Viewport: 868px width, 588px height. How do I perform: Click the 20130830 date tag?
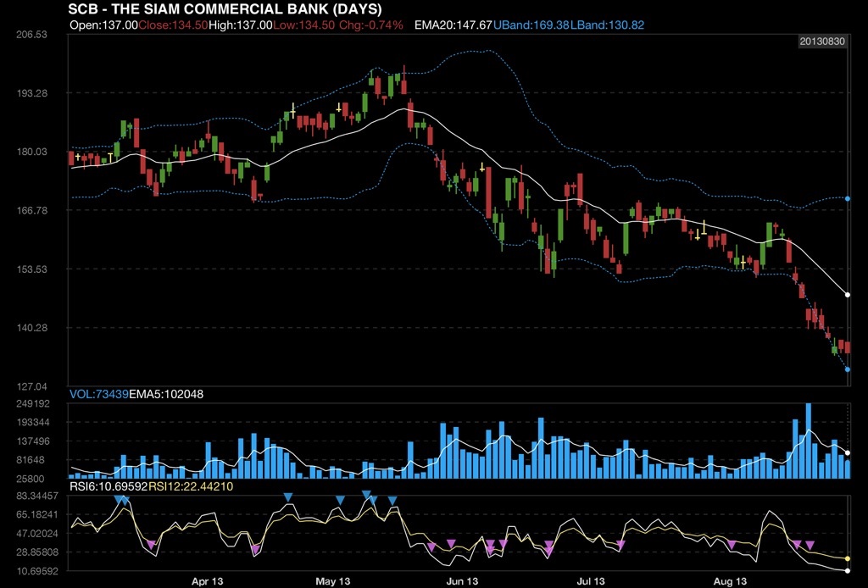coord(822,42)
